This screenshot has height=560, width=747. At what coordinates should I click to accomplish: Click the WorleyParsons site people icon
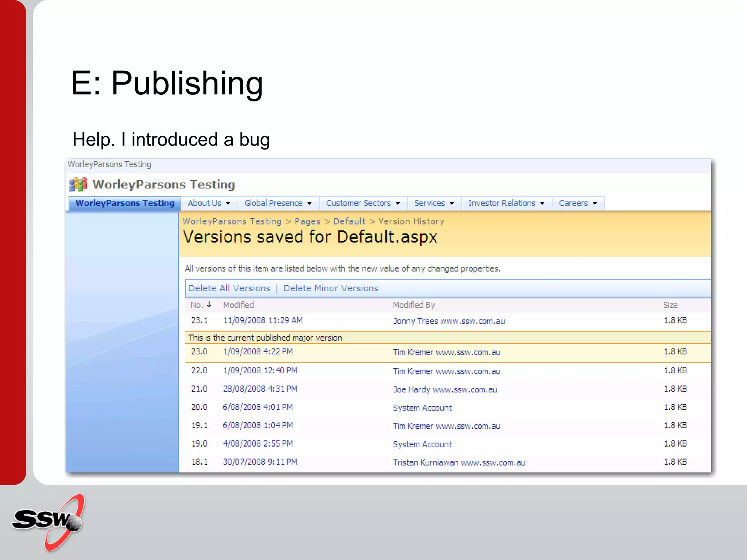pyautogui.click(x=78, y=184)
